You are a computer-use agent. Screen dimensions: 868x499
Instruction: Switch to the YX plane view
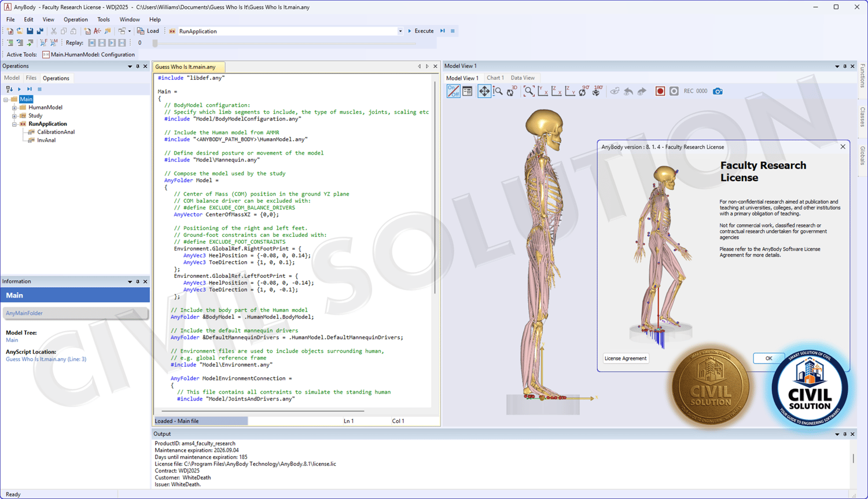tap(543, 91)
